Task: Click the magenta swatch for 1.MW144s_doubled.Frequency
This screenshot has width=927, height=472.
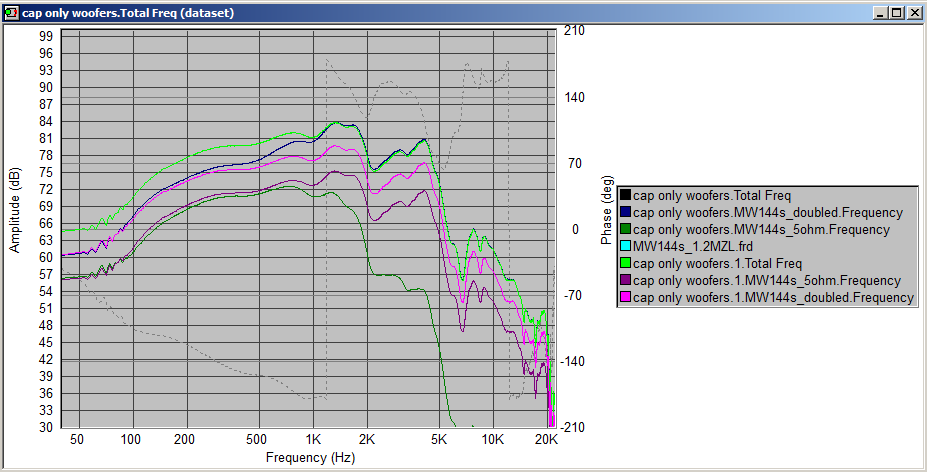Action: (625, 298)
